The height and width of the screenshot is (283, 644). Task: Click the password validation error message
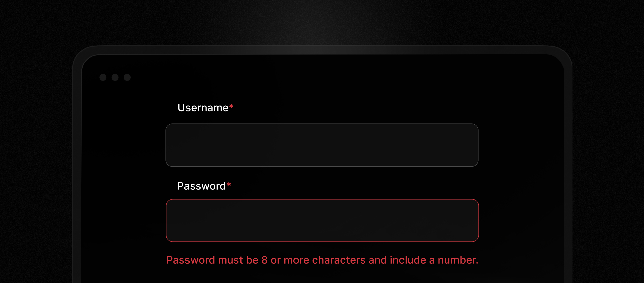coord(322,260)
